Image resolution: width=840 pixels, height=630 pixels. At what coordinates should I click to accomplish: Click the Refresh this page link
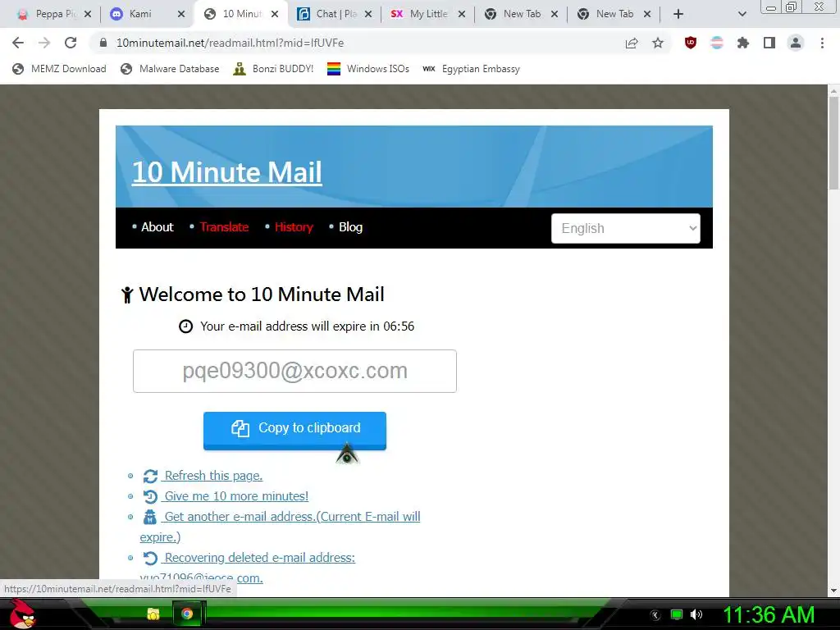[x=213, y=476]
